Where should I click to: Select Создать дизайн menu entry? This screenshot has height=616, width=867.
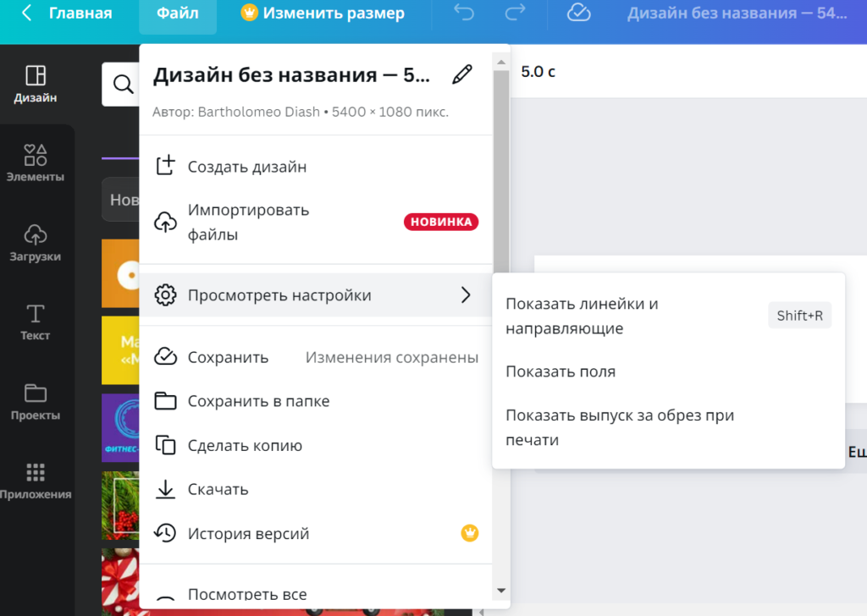[x=247, y=167]
